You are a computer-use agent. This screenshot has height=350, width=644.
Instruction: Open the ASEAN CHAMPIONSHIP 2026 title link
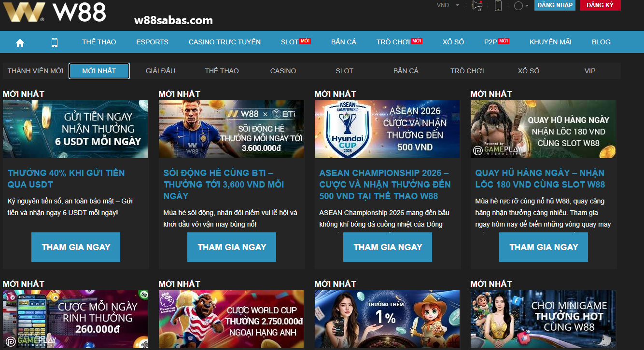385,184
